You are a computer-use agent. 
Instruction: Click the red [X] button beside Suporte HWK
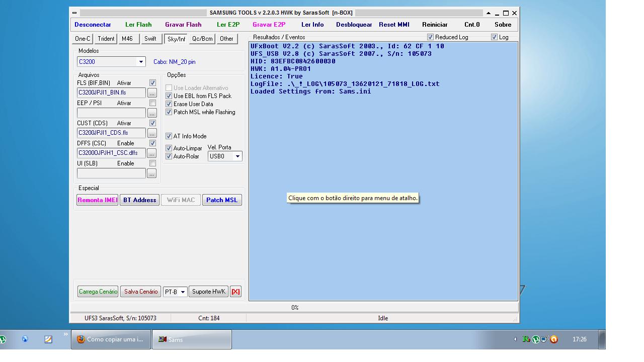coord(235,292)
